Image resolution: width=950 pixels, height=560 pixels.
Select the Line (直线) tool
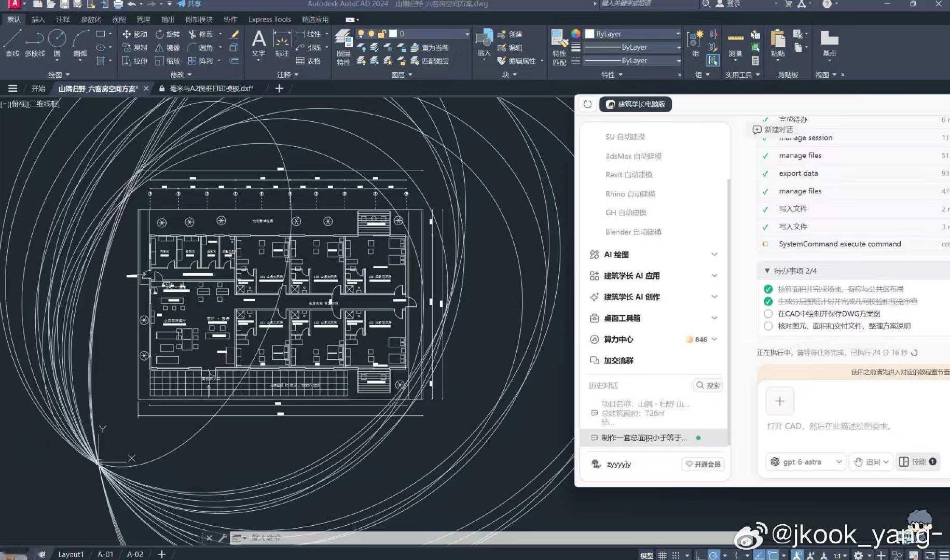(12, 43)
